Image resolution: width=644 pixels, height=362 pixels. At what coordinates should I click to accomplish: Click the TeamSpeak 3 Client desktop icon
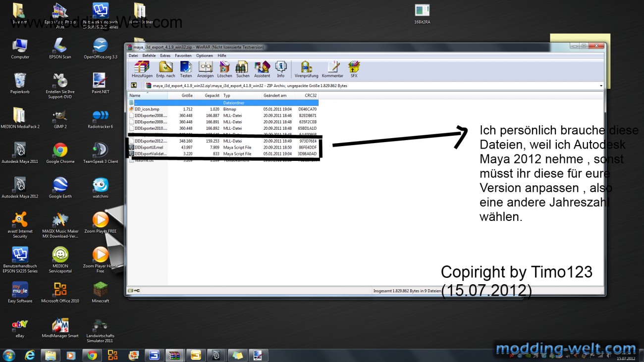pos(101,153)
